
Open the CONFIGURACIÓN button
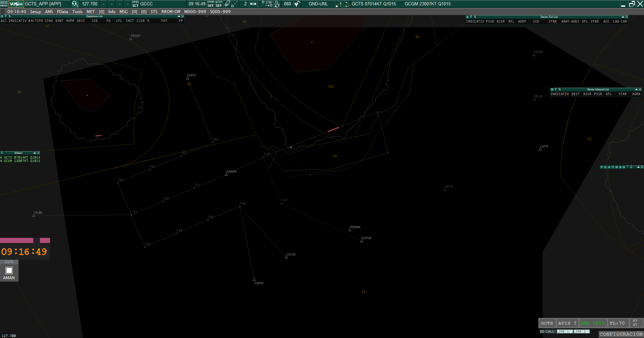tap(621, 334)
